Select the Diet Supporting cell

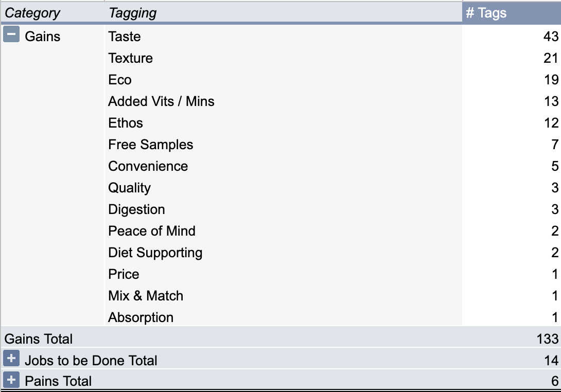point(155,253)
